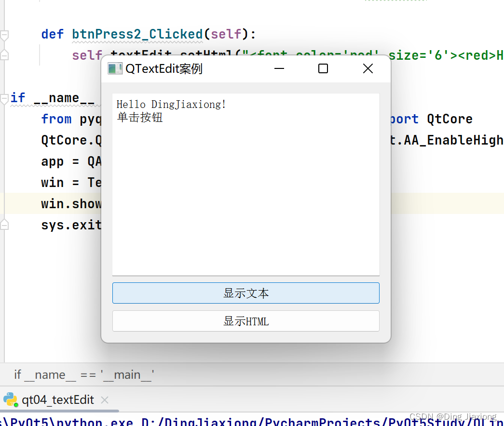The width and height of the screenshot is (504, 426).
Task: Click the QTextEdit案例 window title text
Action: tap(164, 69)
